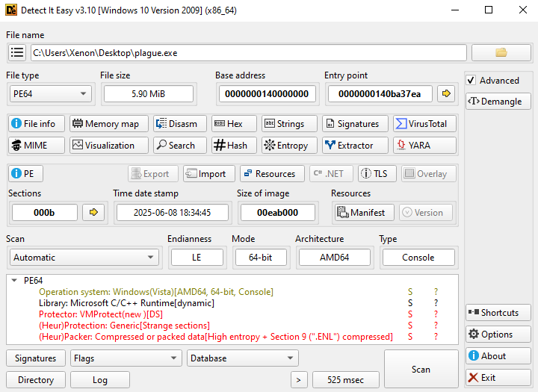Open the file browse folder icon
The width and height of the screenshot is (538, 392).
pyautogui.click(x=501, y=52)
